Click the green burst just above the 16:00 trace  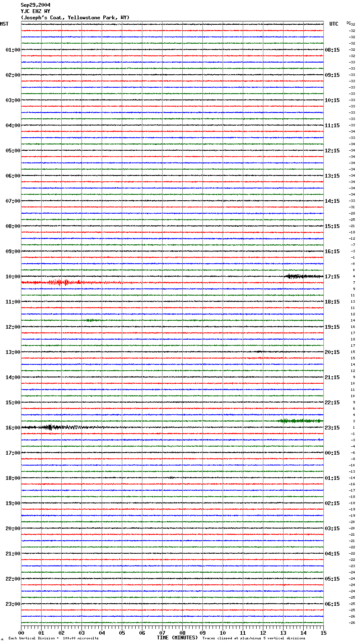point(300,421)
